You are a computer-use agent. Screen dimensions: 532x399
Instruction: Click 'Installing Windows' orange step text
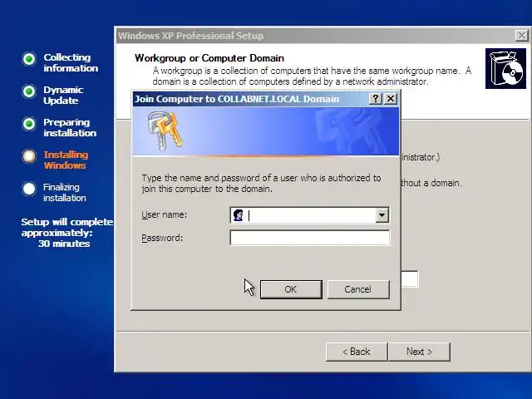(66, 160)
